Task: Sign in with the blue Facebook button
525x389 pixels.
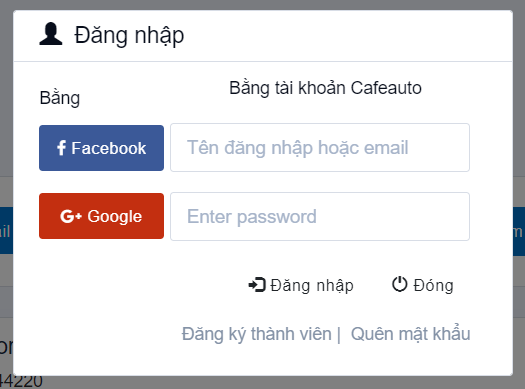Action: pyautogui.click(x=101, y=148)
